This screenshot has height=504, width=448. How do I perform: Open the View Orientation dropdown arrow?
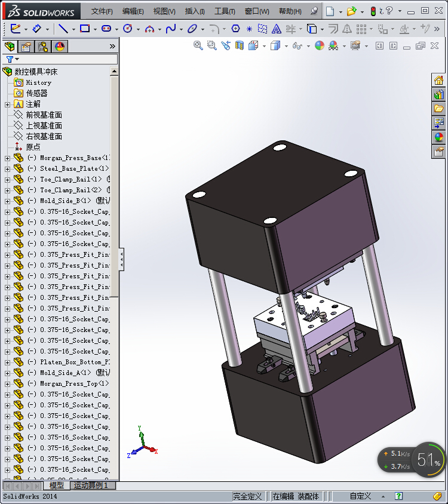(x=264, y=47)
